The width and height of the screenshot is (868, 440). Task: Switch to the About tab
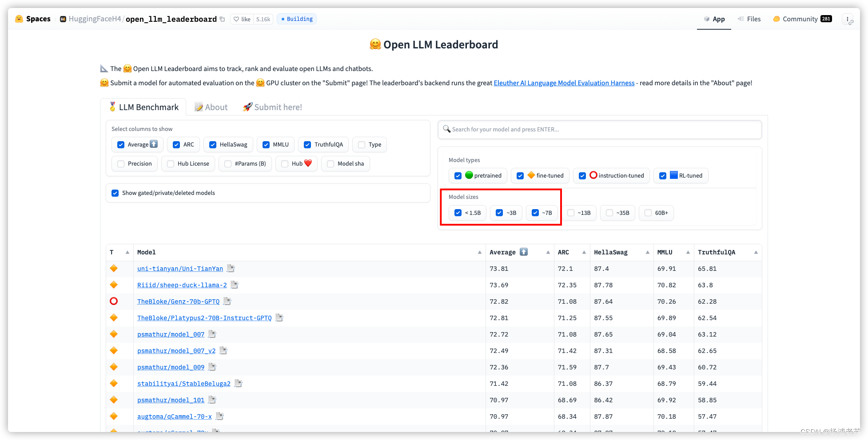(x=211, y=107)
